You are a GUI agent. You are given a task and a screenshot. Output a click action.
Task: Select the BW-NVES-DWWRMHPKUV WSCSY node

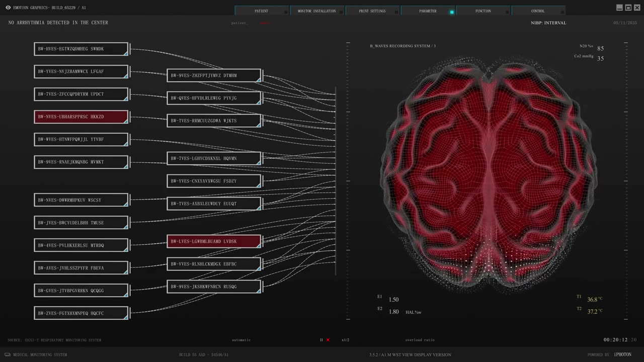tap(82, 200)
